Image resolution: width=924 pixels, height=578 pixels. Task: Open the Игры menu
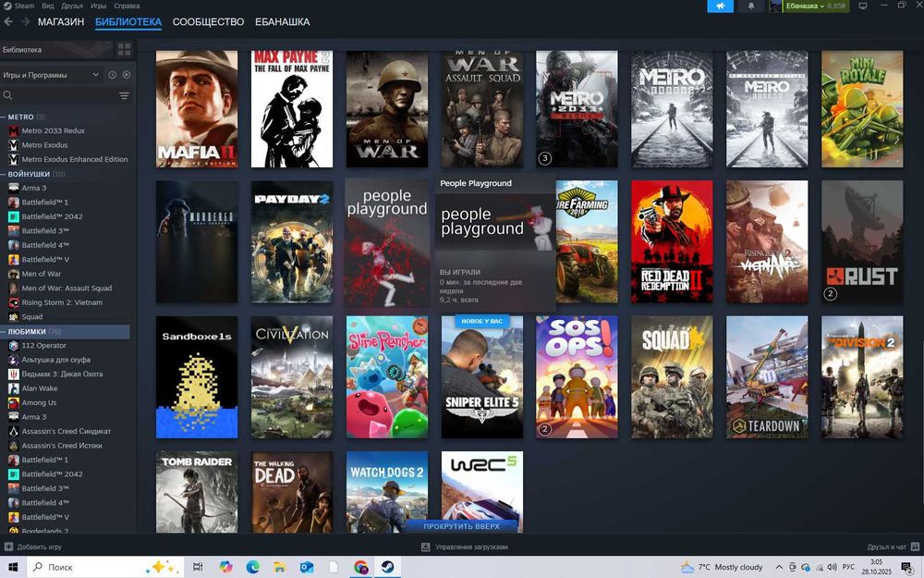coord(99,6)
